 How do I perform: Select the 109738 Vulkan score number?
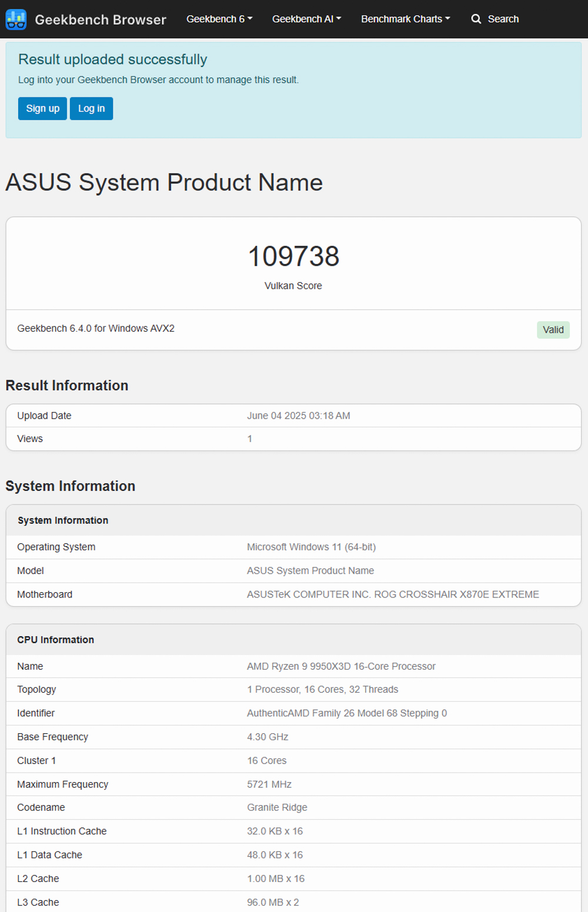293,256
